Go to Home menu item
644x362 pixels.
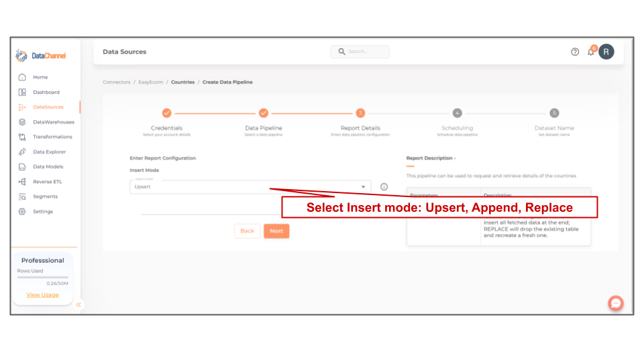(40, 77)
